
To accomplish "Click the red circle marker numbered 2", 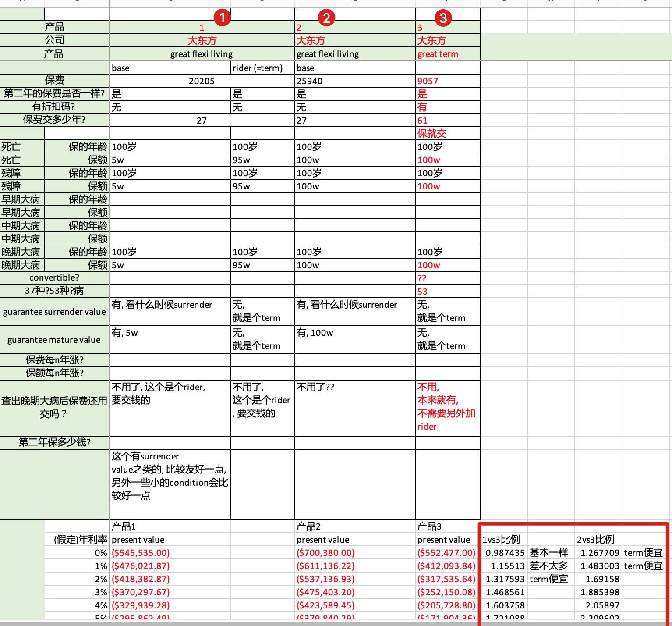I will click(326, 18).
